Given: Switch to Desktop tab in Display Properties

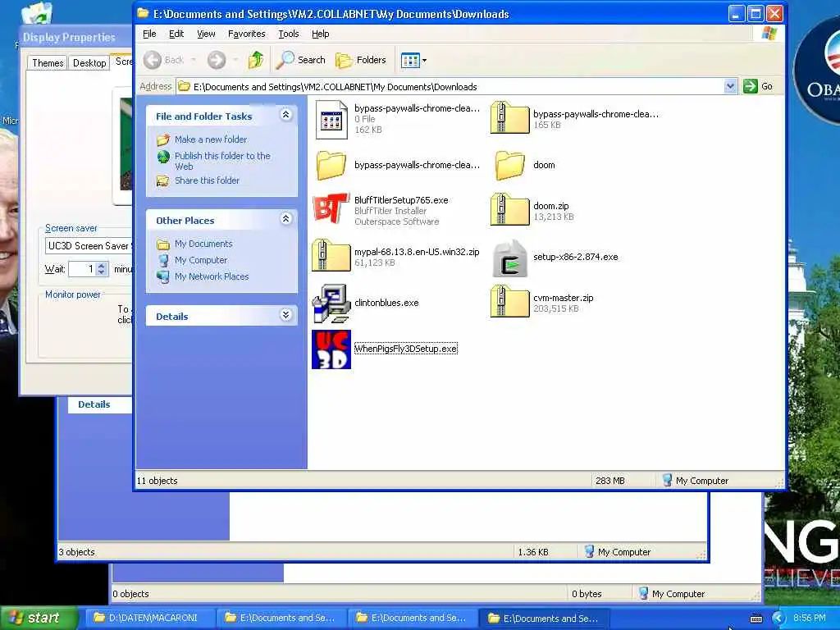Looking at the screenshot, I should [x=89, y=62].
